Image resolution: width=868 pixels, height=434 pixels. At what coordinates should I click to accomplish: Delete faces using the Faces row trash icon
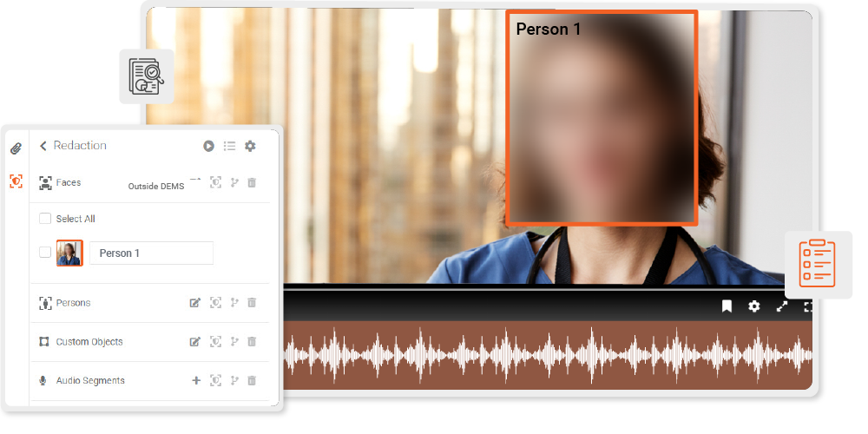pyautogui.click(x=252, y=182)
